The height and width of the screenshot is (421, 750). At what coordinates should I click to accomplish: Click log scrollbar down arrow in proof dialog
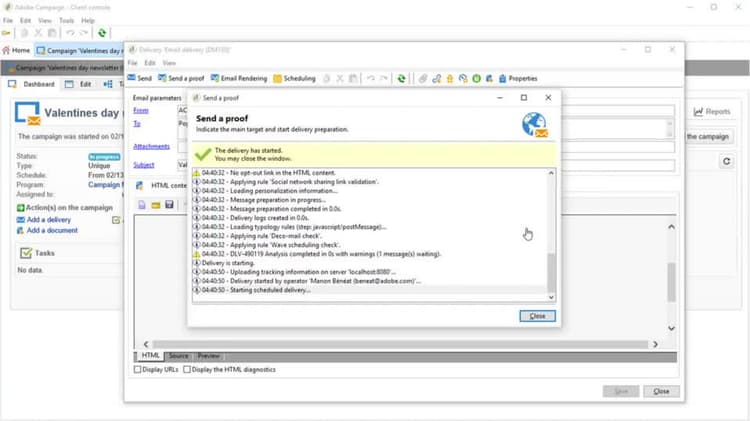coord(551,297)
